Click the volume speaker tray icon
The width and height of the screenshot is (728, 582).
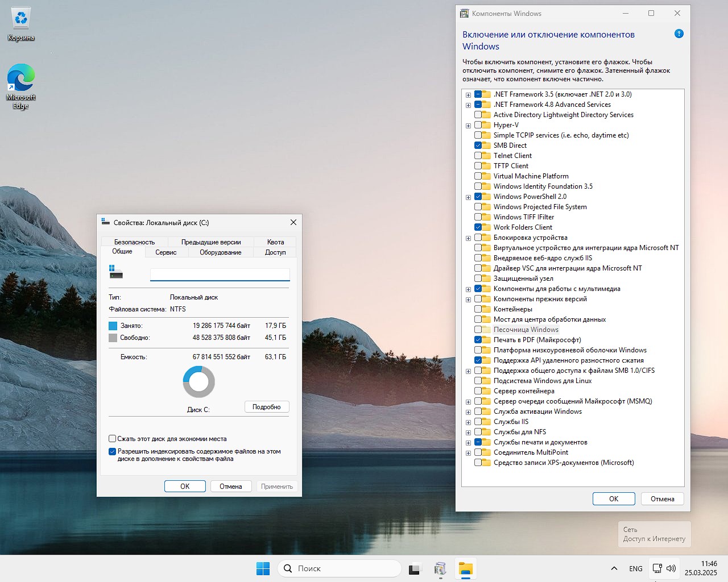(x=671, y=568)
